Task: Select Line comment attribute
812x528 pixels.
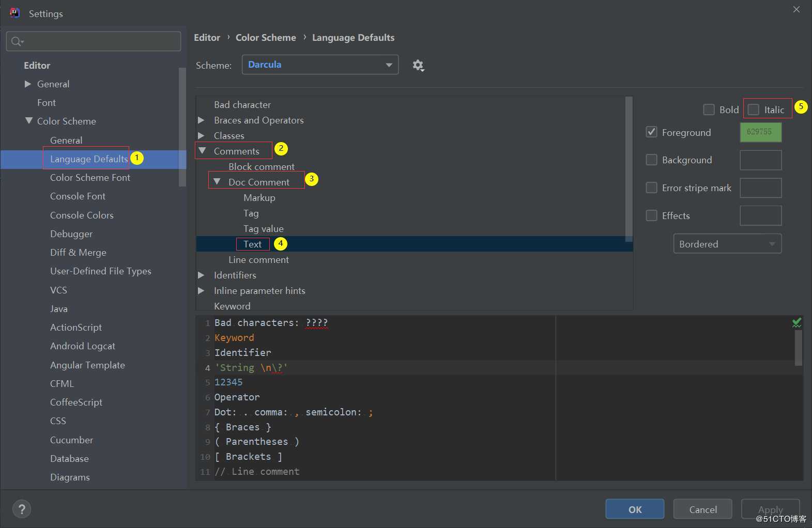Action: (258, 259)
